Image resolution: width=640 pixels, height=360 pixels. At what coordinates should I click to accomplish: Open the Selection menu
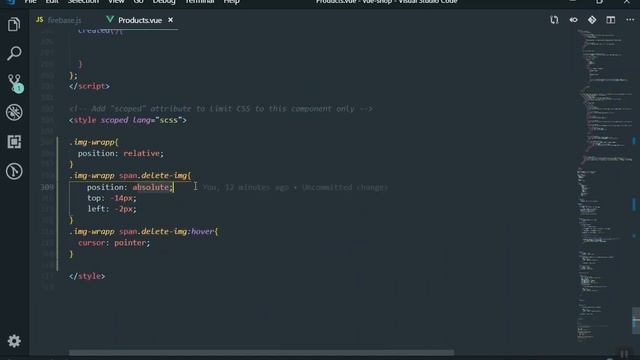pos(83,2)
